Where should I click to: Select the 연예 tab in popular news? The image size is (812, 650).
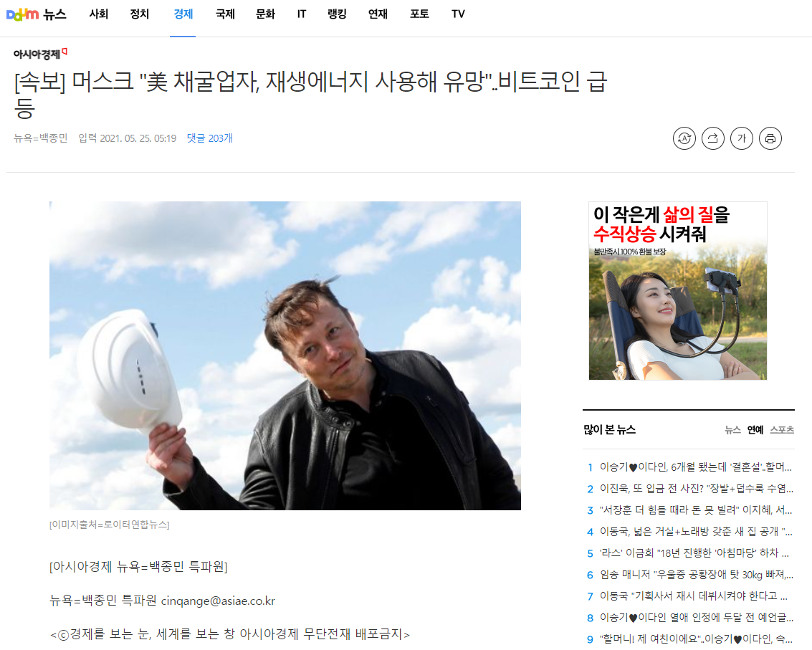(755, 430)
